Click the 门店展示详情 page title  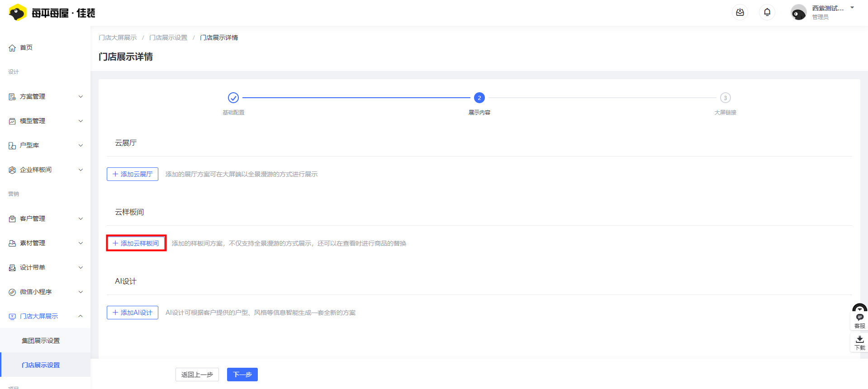pyautogui.click(x=126, y=57)
